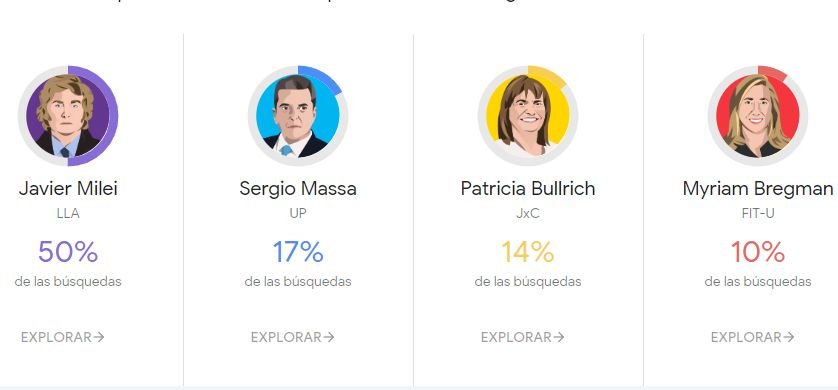Image resolution: width=838 pixels, height=390 pixels.
Task: Click the red 10% search share figure
Action: [757, 252]
